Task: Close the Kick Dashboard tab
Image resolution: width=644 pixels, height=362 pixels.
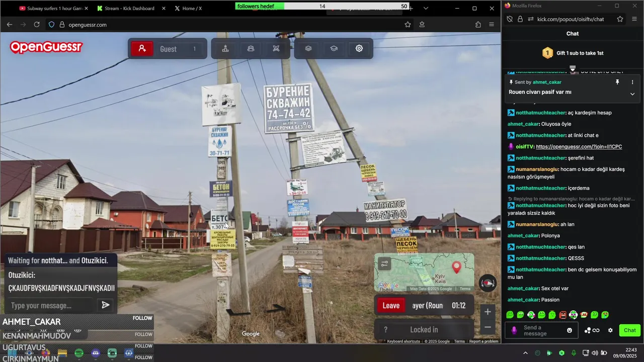Action: tap(164, 9)
